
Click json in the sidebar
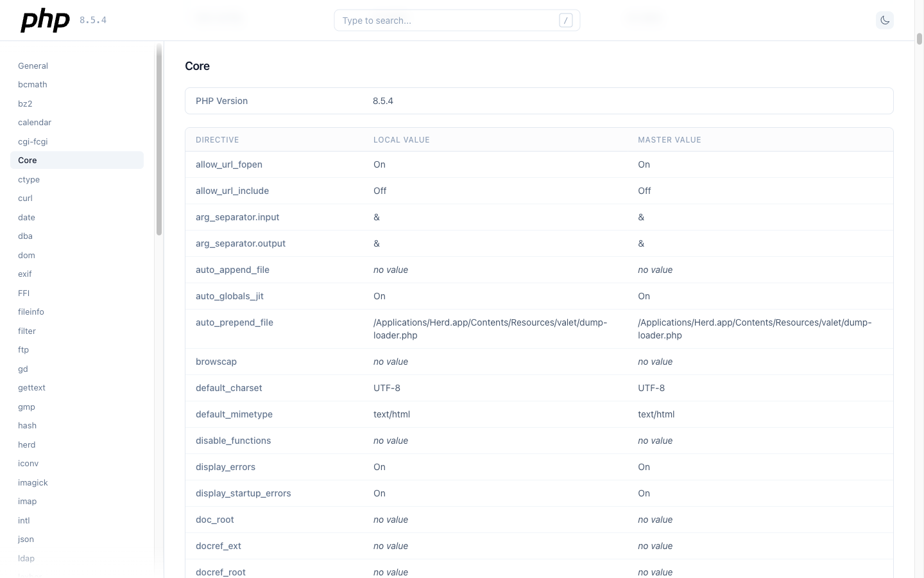pyautogui.click(x=26, y=539)
